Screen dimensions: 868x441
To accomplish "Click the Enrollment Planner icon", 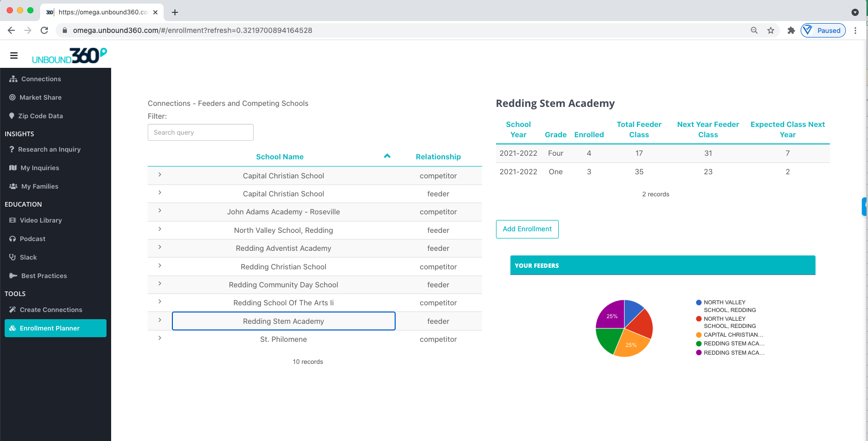I will point(12,328).
